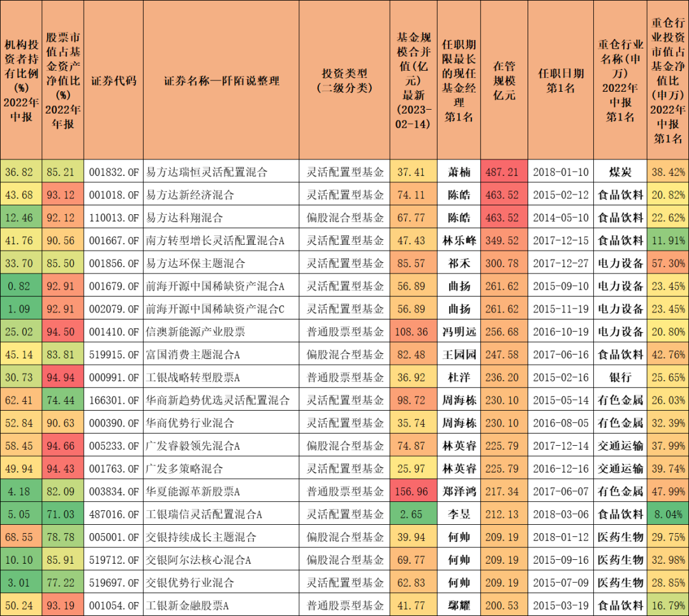Select the value 349.52

click(x=504, y=240)
